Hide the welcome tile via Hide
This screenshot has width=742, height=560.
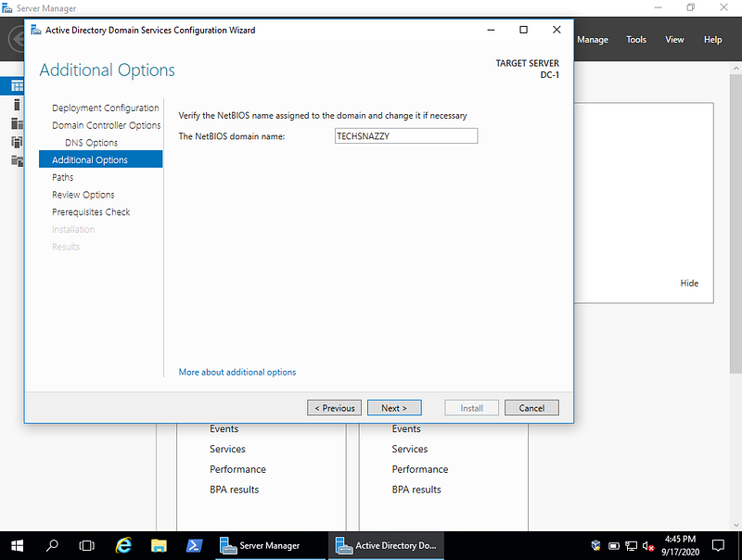[x=689, y=284]
